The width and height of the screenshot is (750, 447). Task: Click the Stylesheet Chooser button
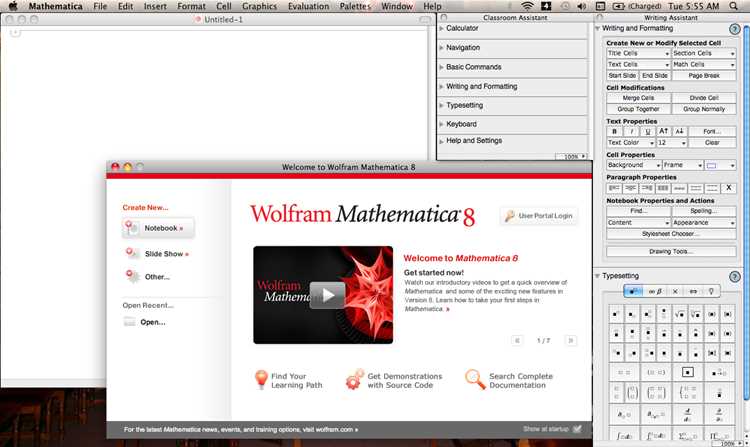point(671,234)
